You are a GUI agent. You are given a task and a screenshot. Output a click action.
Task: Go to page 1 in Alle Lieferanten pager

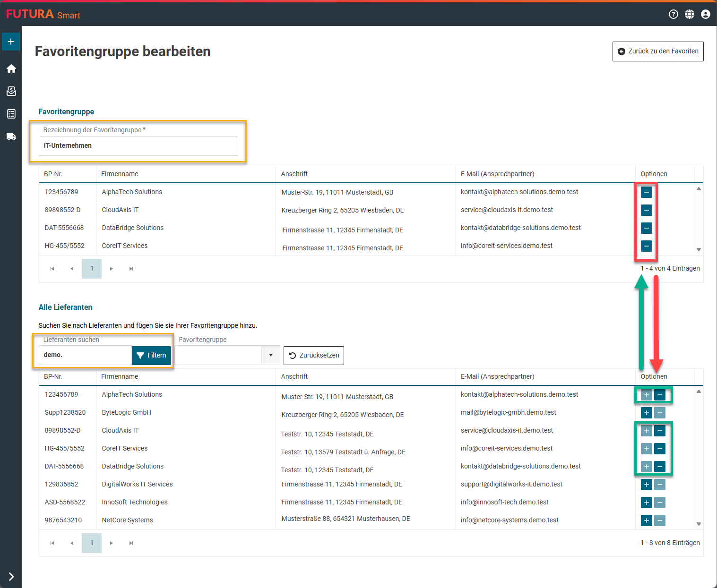[92, 543]
